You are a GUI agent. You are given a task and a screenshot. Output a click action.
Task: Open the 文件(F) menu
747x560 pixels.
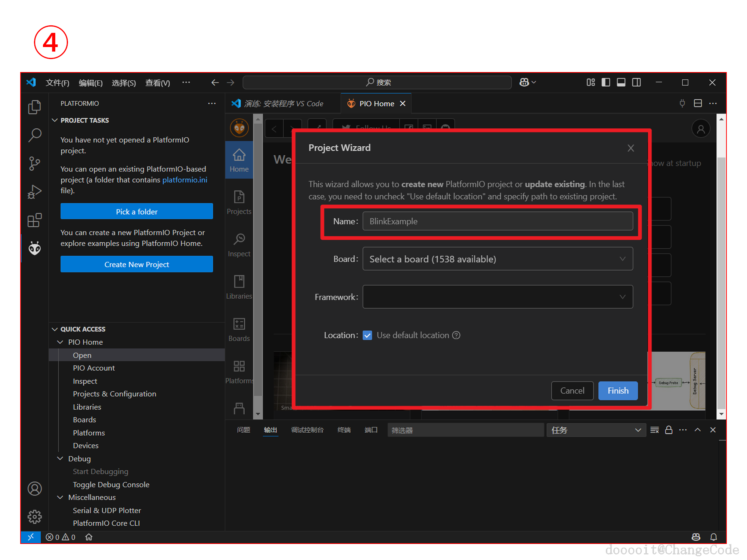[x=58, y=83]
